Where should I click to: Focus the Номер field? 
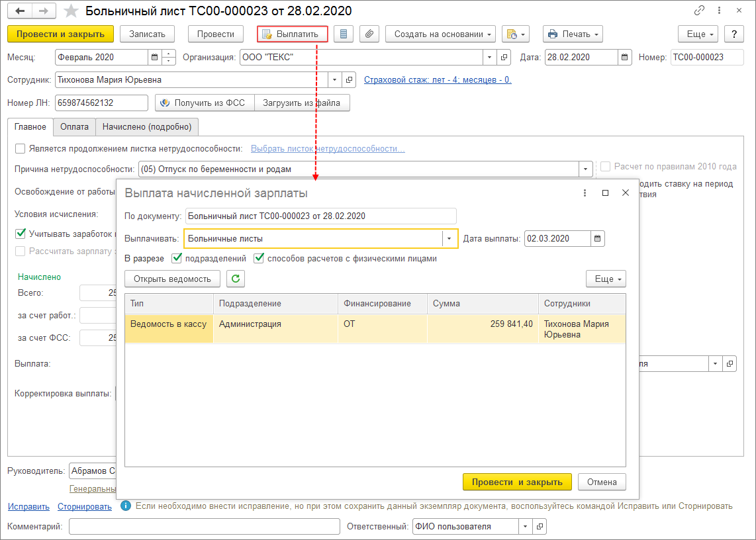tap(707, 57)
